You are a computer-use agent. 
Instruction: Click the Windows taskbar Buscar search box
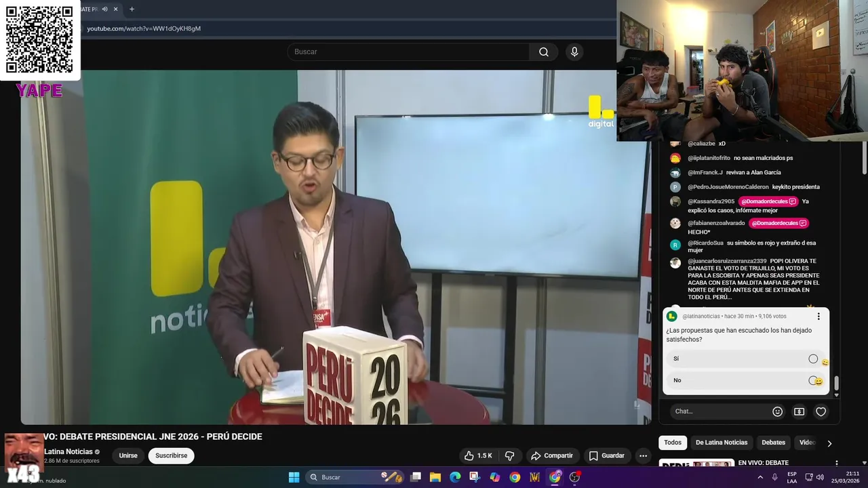(x=354, y=477)
